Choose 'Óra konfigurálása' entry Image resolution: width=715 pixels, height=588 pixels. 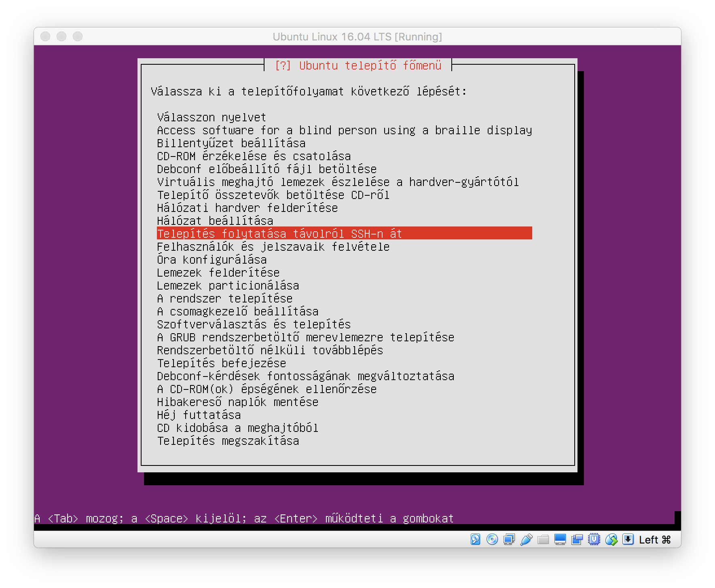point(212,260)
